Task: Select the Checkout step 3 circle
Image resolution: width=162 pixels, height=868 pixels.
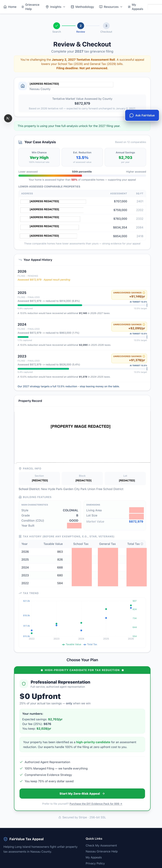Action: tap(106, 26)
